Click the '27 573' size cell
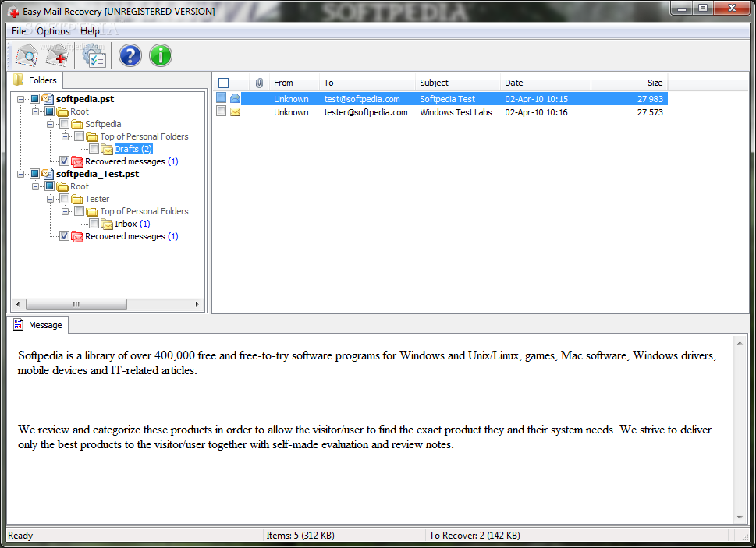Image resolution: width=756 pixels, height=548 pixels. (650, 112)
